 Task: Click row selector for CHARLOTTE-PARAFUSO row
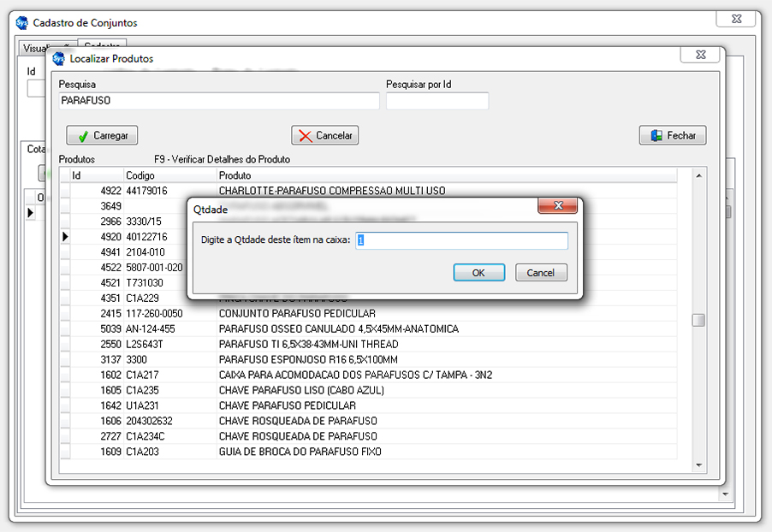pyautogui.click(x=65, y=191)
